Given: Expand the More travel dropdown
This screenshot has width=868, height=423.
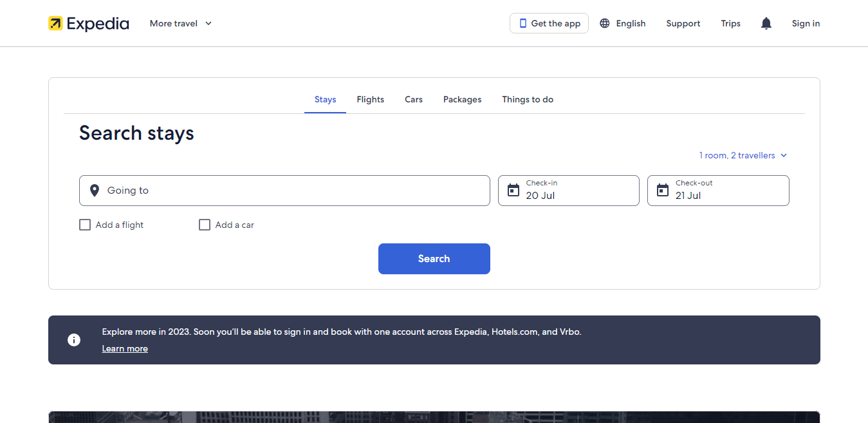Looking at the screenshot, I should (x=180, y=23).
